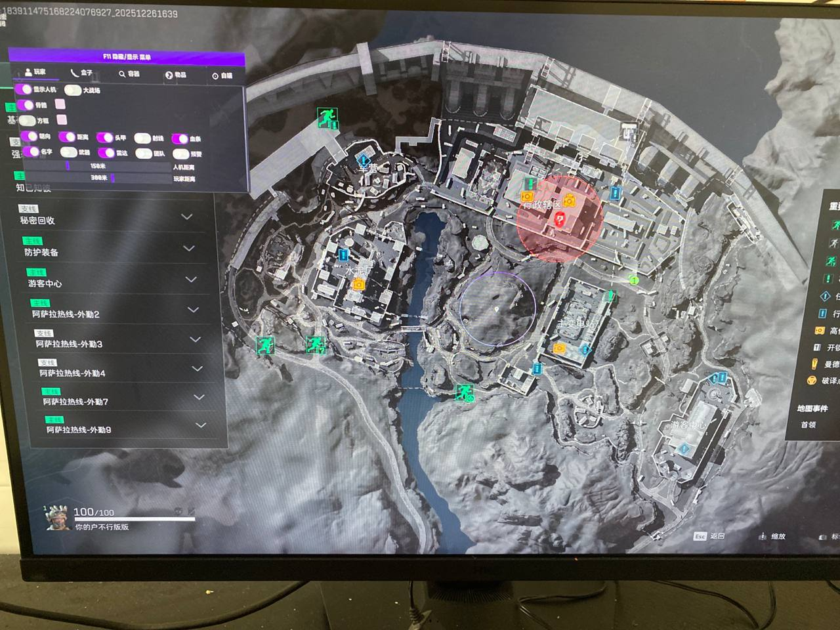840x630 pixels.
Task: Click the color swatch beside 骨骼
Action: pyautogui.click(x=60, y=104)
